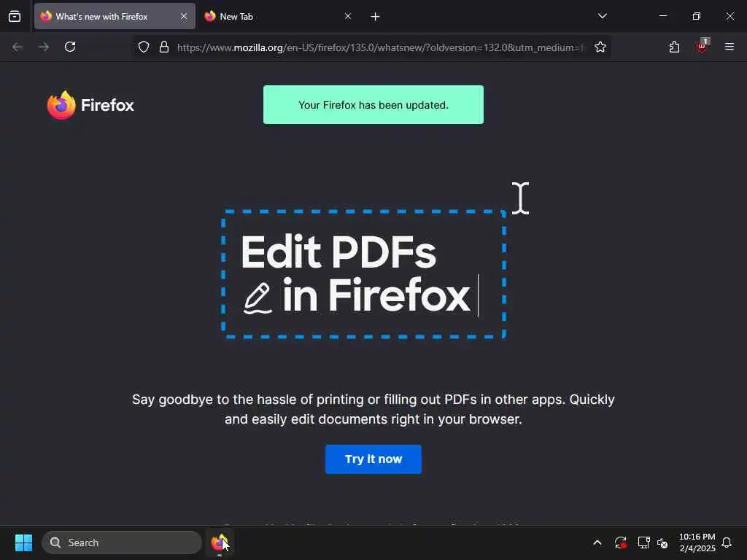The height and width of the screenshot is (560, 747).
Task: Go forward one page
Action: 44,47
